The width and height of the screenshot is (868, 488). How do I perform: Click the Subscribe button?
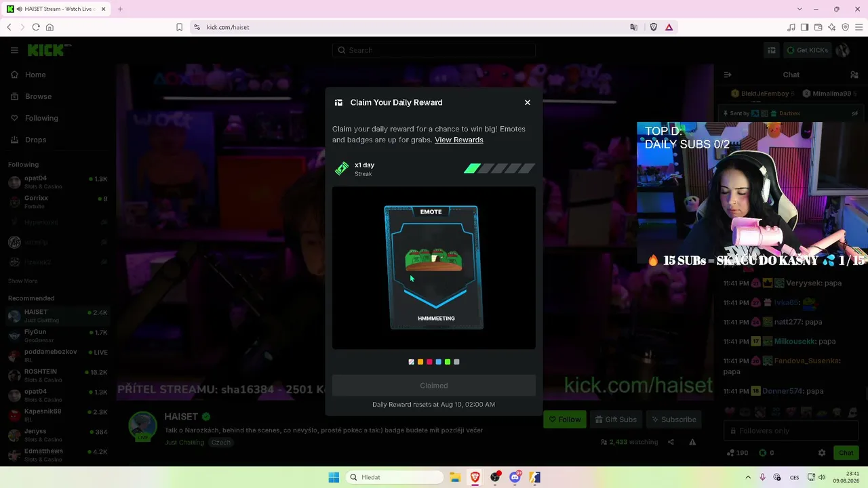(673, 420)
